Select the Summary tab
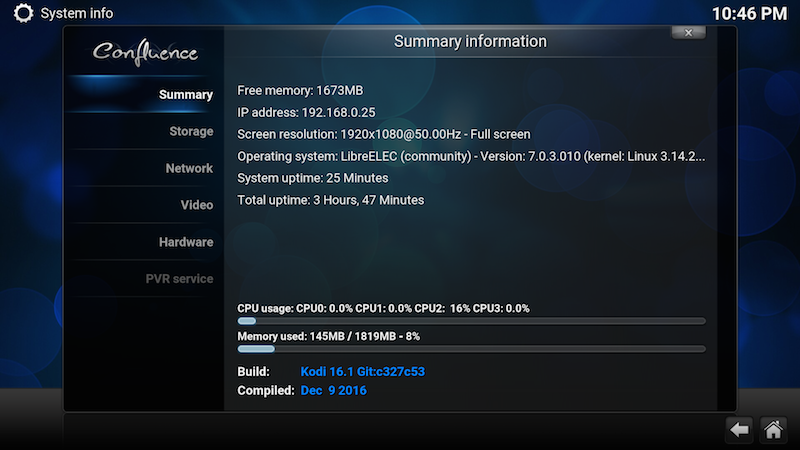 [x=185, y=95]
